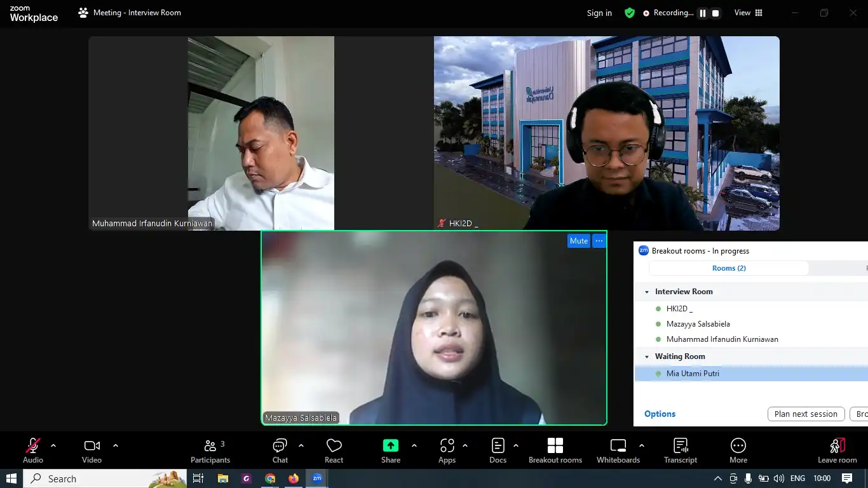Click the tray camera-in-use icon
The width and height of the screenshot is (868, 488).
tap(733, 478)
